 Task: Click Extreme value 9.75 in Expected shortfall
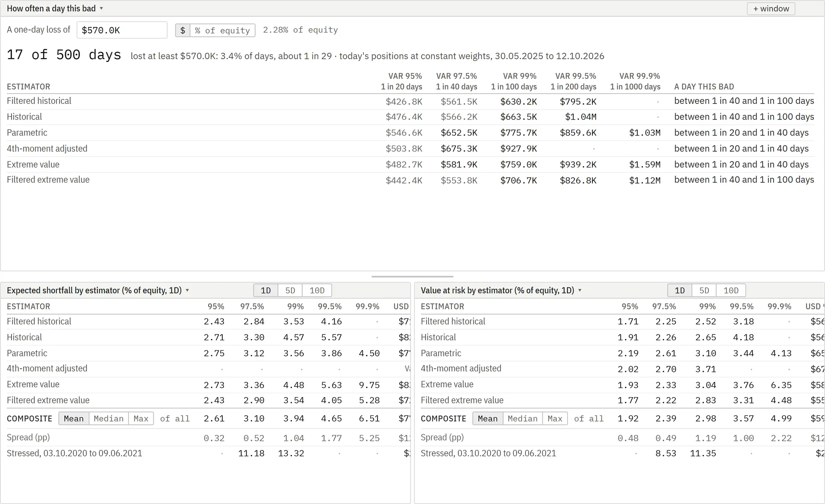(369, 385)
